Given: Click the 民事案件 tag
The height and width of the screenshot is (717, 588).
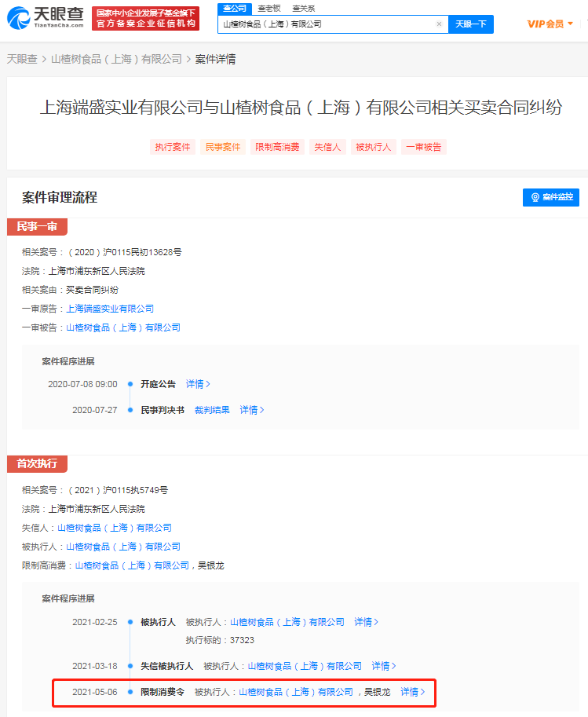Looking at the screenshot, I should pyautogui.click(x=223, y=147).
